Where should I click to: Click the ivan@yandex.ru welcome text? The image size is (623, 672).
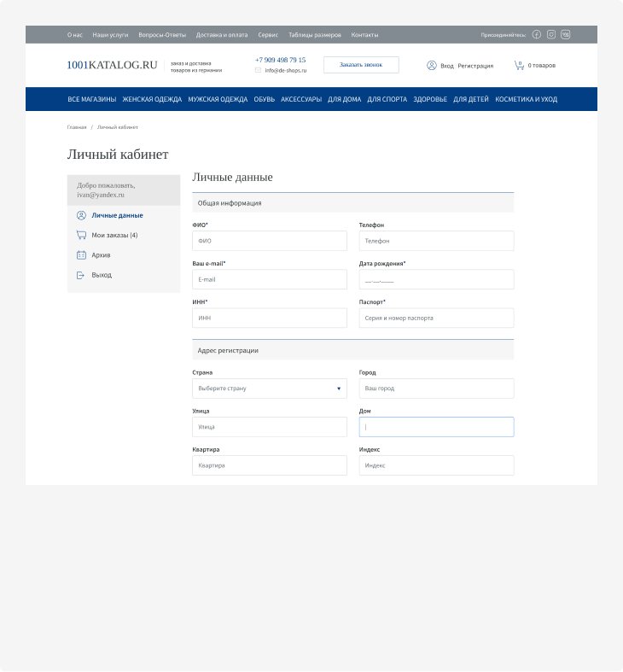pyautogui.click(x=101, y=195)
